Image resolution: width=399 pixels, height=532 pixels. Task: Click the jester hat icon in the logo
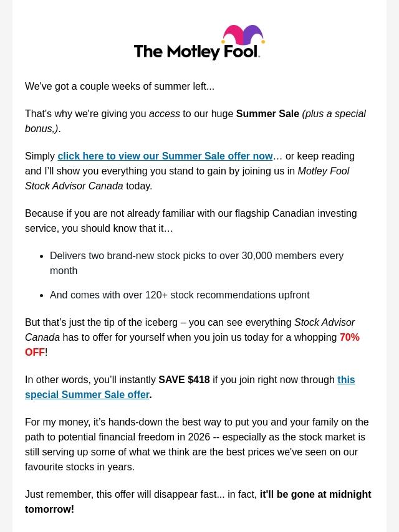[243, 35]
